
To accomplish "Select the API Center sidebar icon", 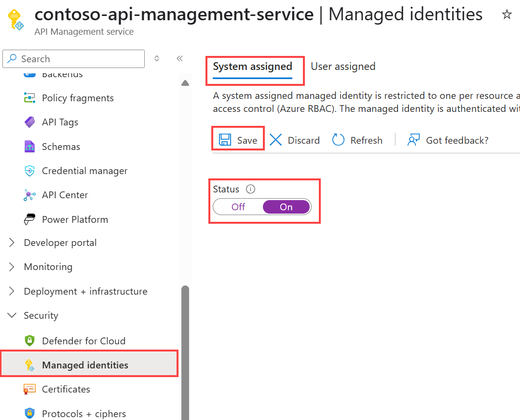I will 29,195.
